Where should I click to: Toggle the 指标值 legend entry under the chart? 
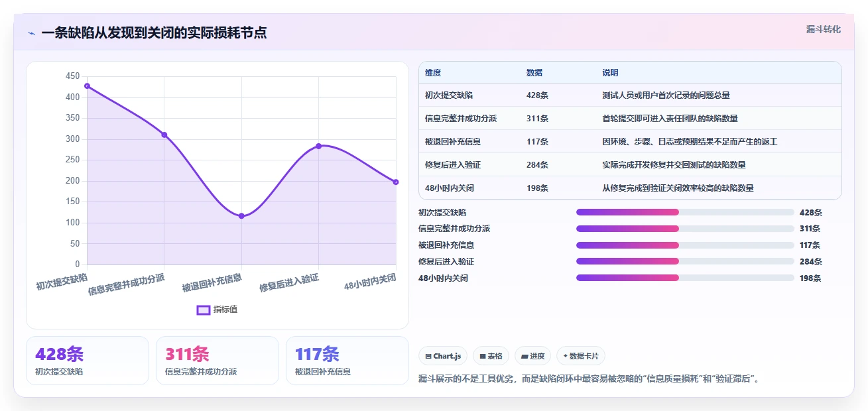pos(217,310)
